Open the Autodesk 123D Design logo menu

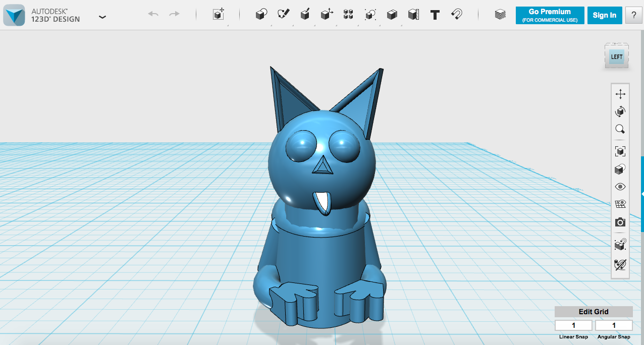[14, 15]
